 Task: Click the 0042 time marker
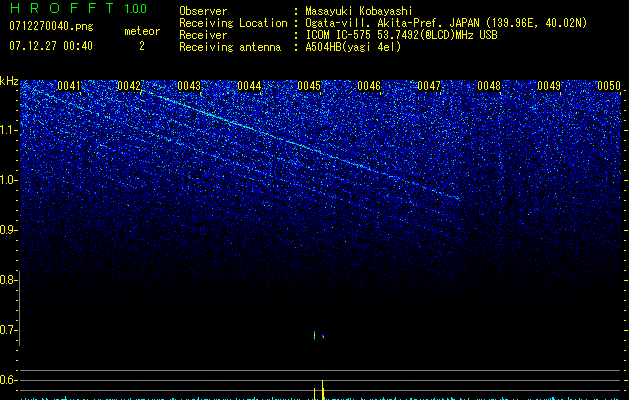[129, 86]
